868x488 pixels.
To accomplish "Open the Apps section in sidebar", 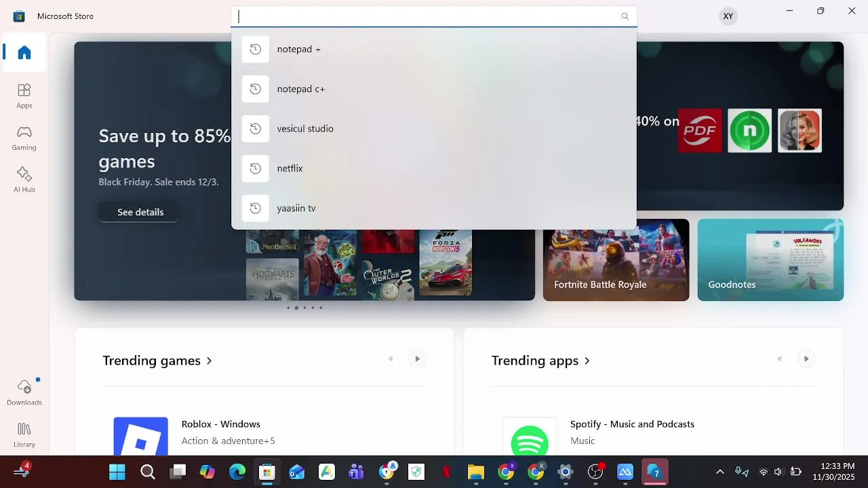I will pos(24,96).
